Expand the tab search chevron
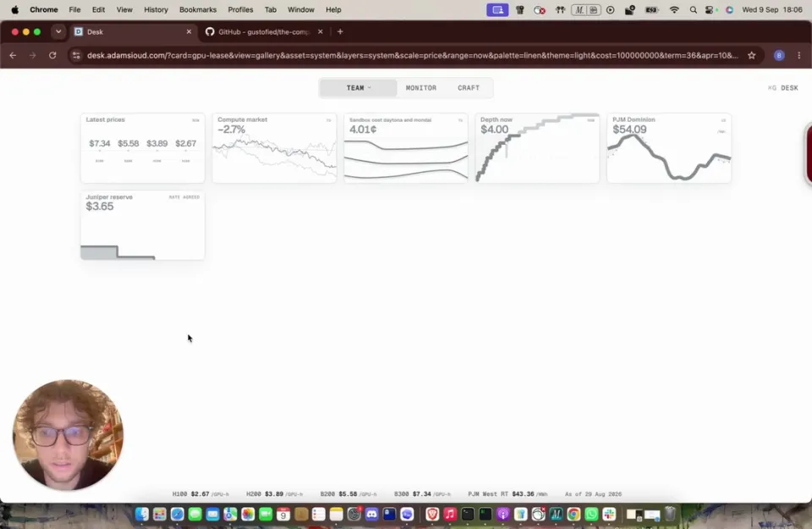Image resolution: width=812 pixels, height=529 pixels. click(x=58, y=31)
